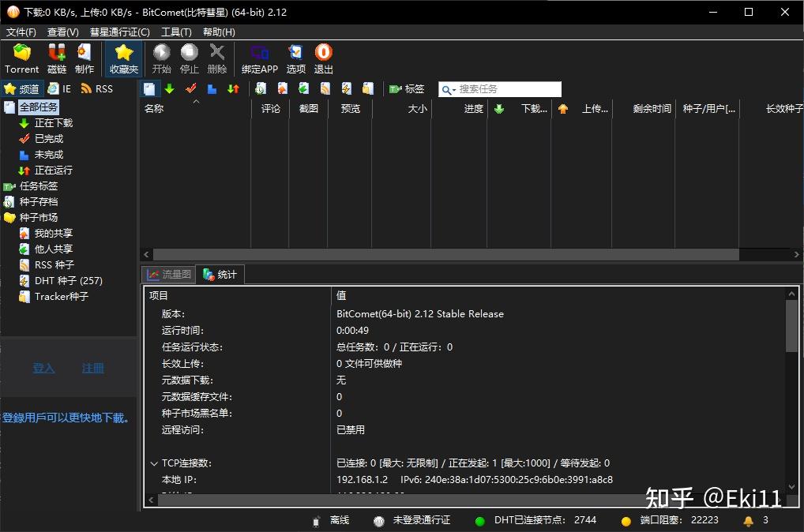Select the all-tasks filter icon in task toolbar
This screenshot has height=532, width=804.
tap(149, 89)
